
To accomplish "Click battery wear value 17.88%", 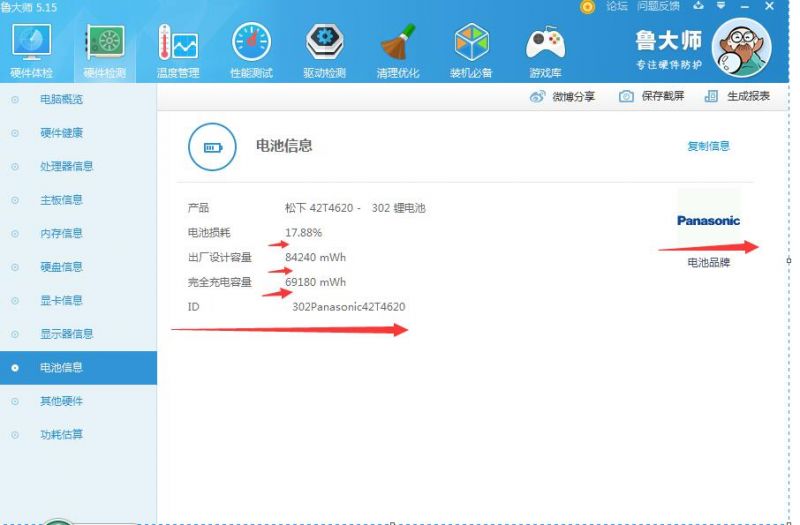I will (304, 233).
